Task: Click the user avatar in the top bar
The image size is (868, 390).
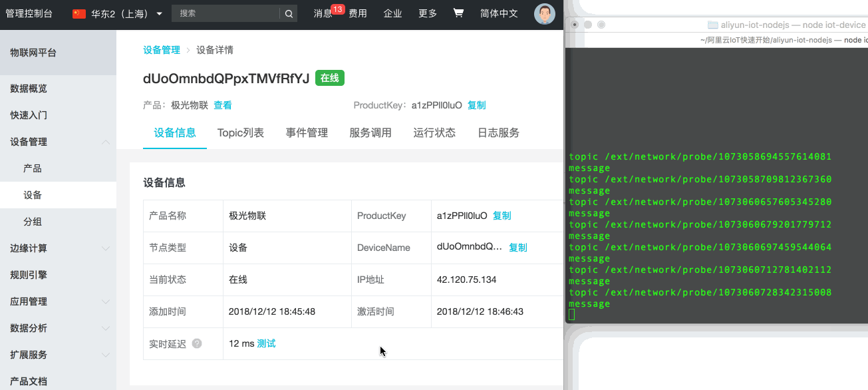Action: pyautogui.click(x=544, y=13)
